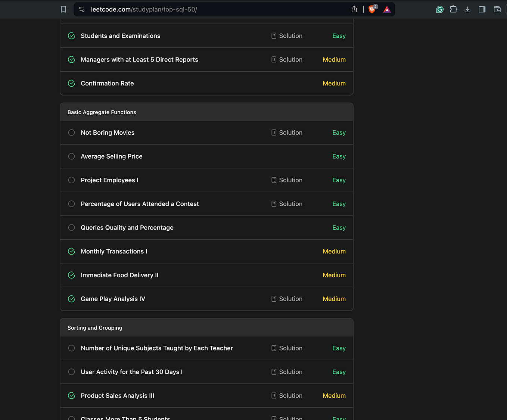507x420 pixels.
Task: Open the Solution document icon for Not Boring Movies
Action: coord(274,133)
